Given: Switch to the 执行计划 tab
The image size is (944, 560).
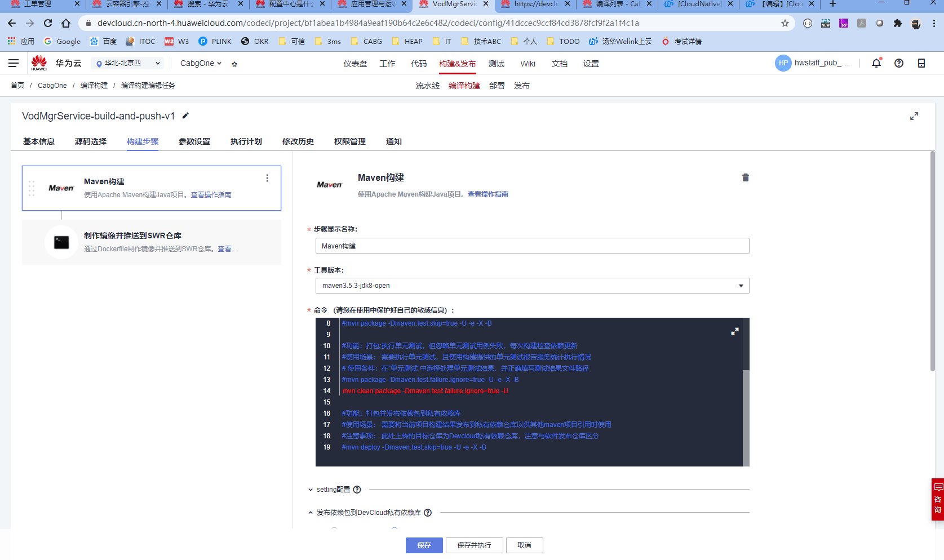Looking at the screenshot, I should (x=246, y=141).
